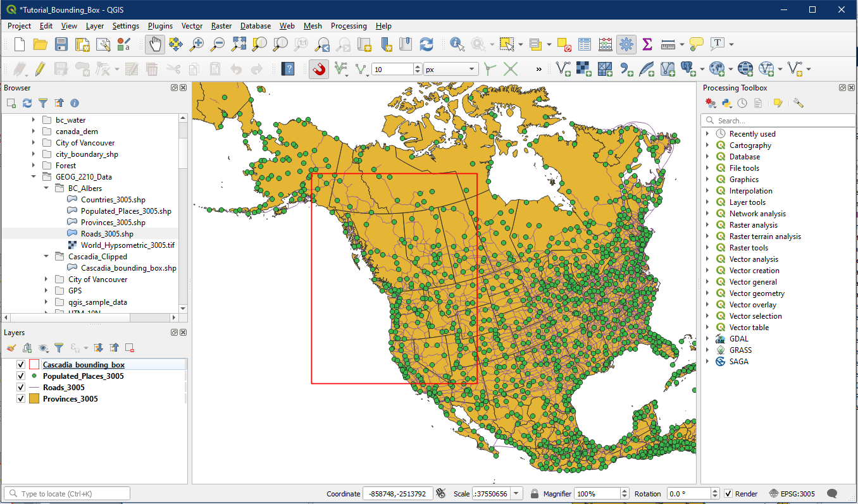Viewport: 858px width, 504px height.
Task: Open the Vector menu
Action: (192, 26)
